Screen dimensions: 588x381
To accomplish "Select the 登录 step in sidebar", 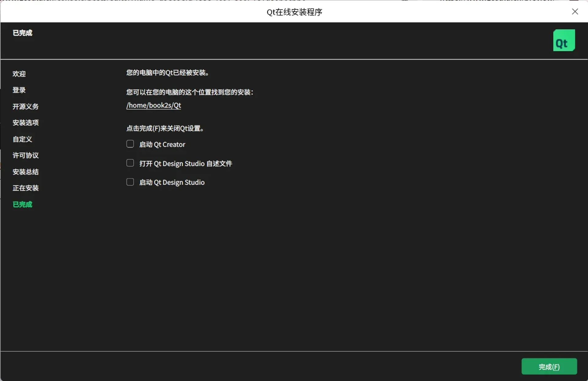I will click(x=19, y=90).
